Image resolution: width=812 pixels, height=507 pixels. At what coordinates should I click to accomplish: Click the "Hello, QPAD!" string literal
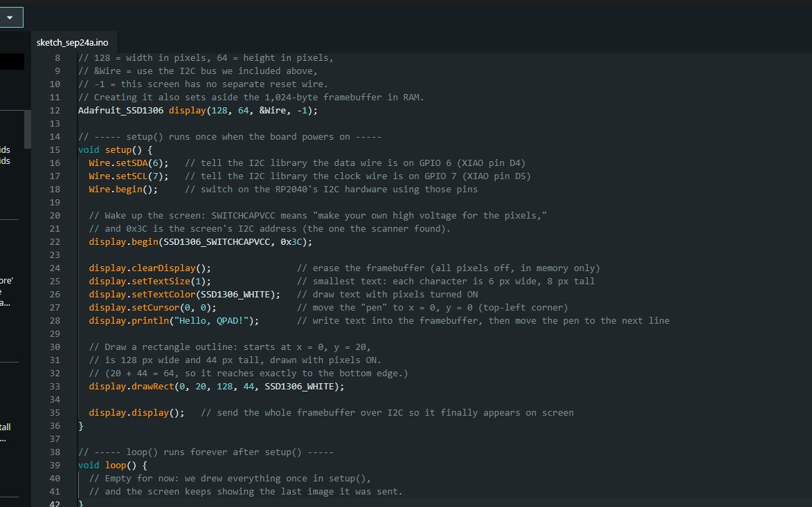click(211, 321)
